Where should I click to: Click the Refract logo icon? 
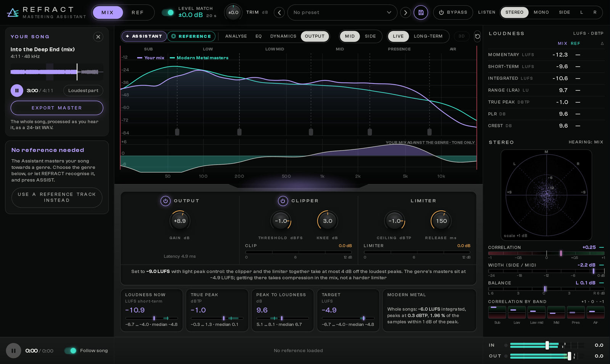13,13
